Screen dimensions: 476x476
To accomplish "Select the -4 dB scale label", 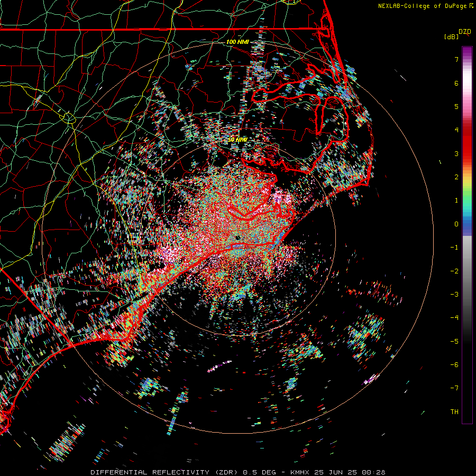I will (454, 318).
